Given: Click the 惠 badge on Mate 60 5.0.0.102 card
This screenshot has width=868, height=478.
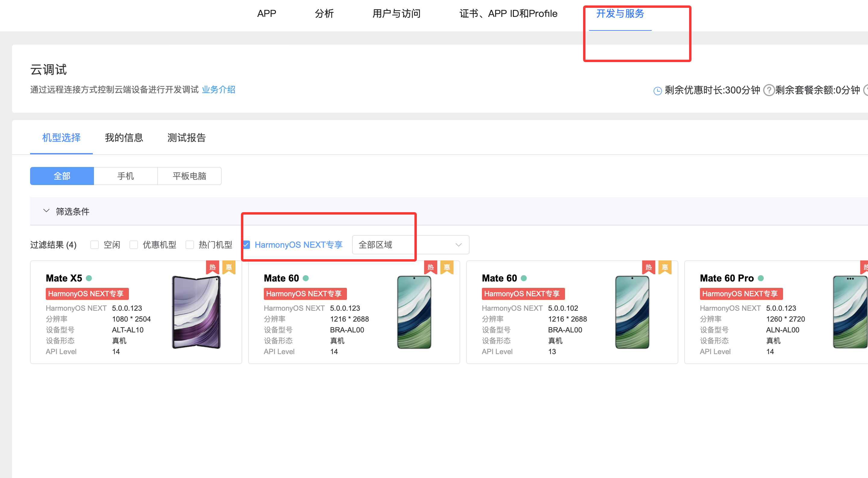Looking at the screenshot, I should click(x=665, y=267).
